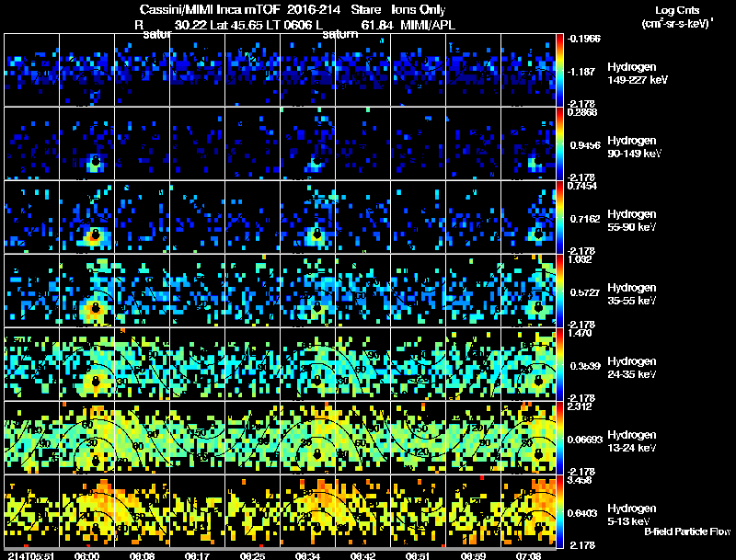The height and width of the screenshot is (560, 736).
Task: Open the 24-35 keV image panel at 06:51
Action: 419,364
